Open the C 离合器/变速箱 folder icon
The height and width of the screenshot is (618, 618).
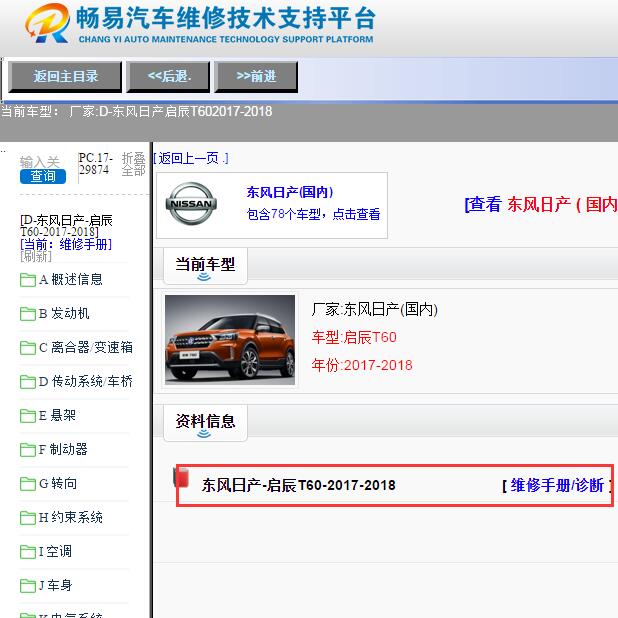tap(28, 348)
